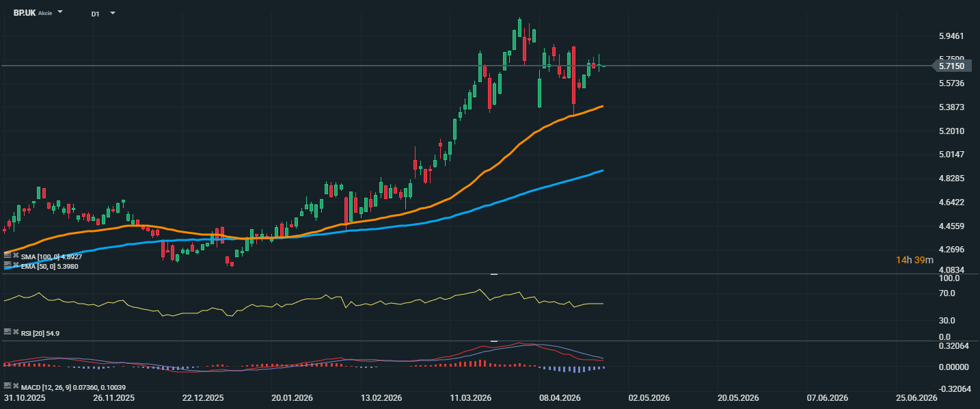
Task: Click the BP.UK symbol name
Action: click(24, 12)
